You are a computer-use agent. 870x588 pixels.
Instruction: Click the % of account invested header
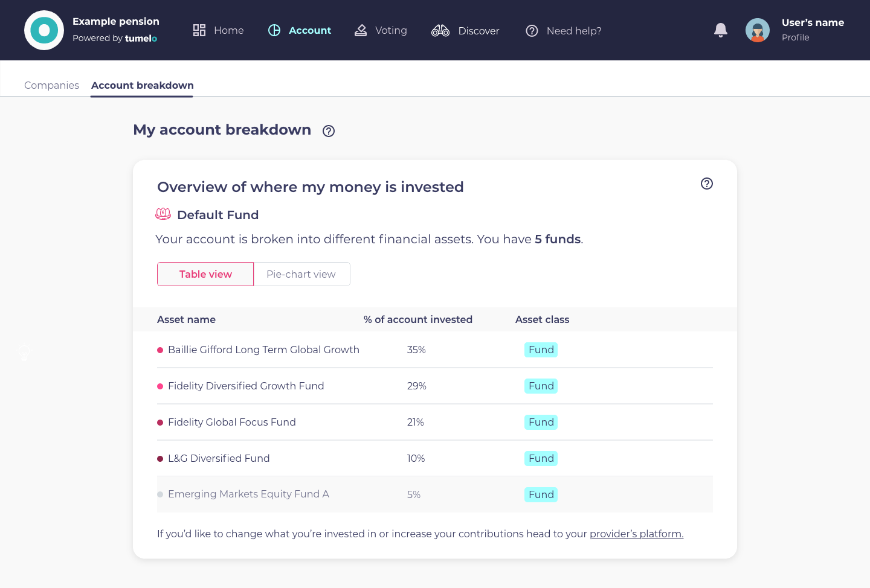(418, 319)
